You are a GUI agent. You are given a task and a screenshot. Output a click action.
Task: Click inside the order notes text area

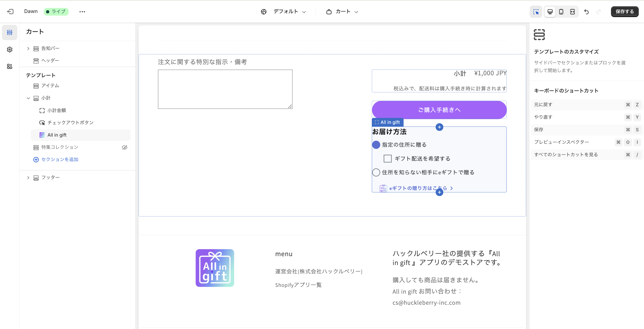pyautogui.click(x=225, y=89)
